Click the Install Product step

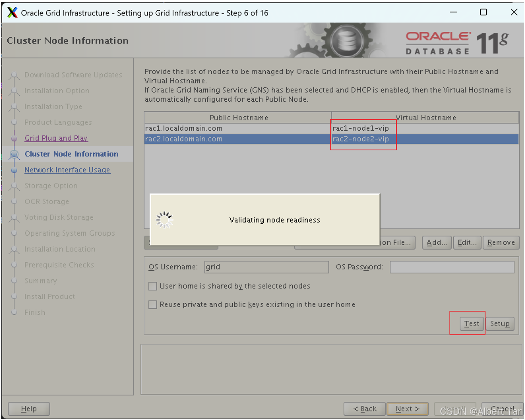click(x=50, y=297)
